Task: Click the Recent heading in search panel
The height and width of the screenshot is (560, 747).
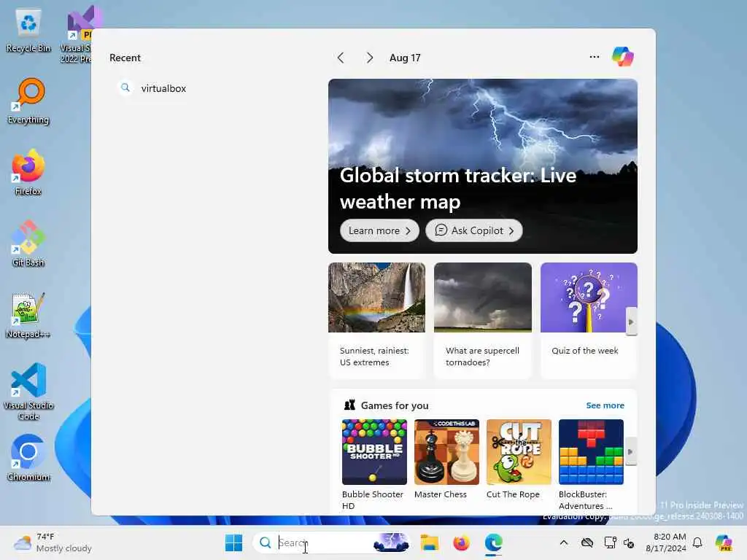Action: [x=125, y=58]
